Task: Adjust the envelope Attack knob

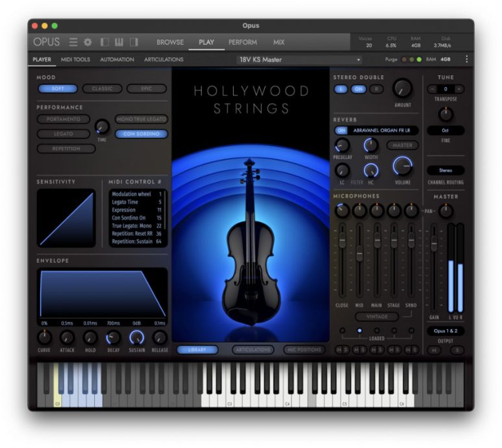Action: (x=67, y=337)
